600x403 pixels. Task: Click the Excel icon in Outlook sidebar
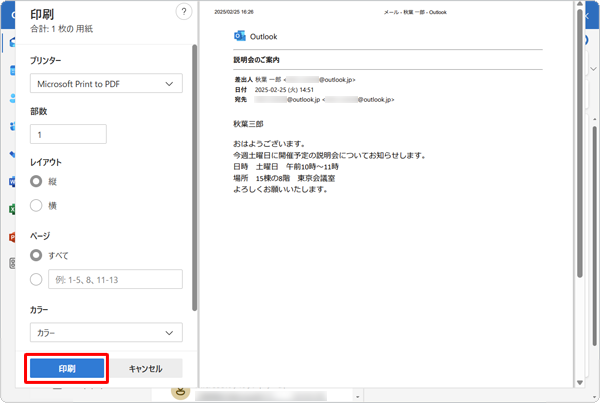pos(12,209)
